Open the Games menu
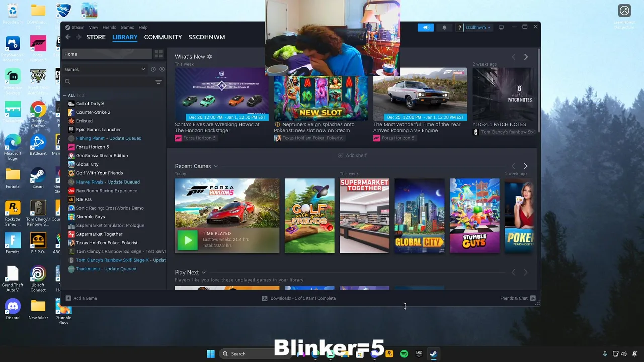 127,27
